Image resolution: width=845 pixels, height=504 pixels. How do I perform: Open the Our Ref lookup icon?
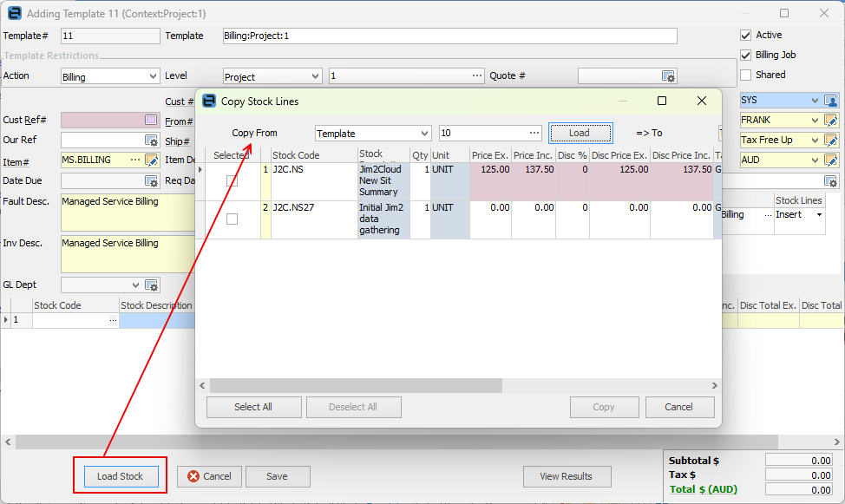pyautogui.click(x=152, y=141)
